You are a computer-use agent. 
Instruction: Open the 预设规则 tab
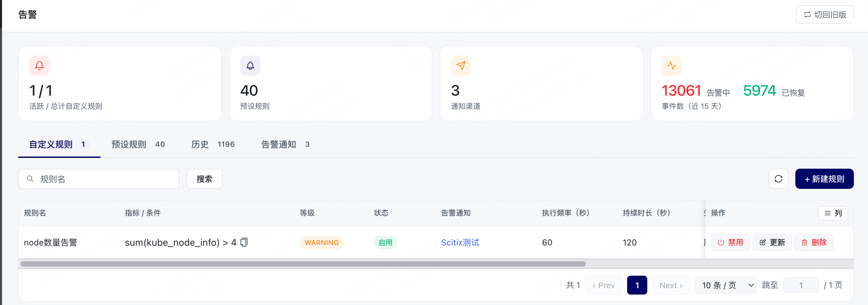click(x=138, y=144)
